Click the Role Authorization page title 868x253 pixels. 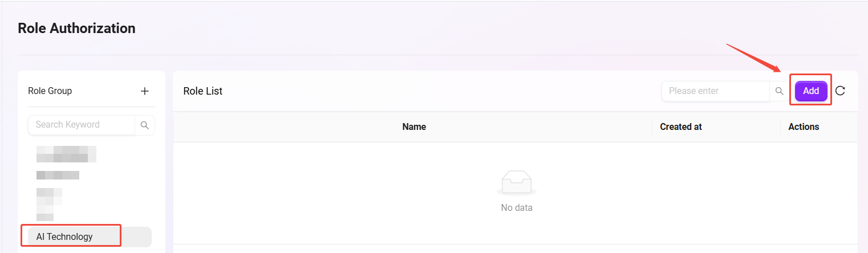[x=76, y=28]
